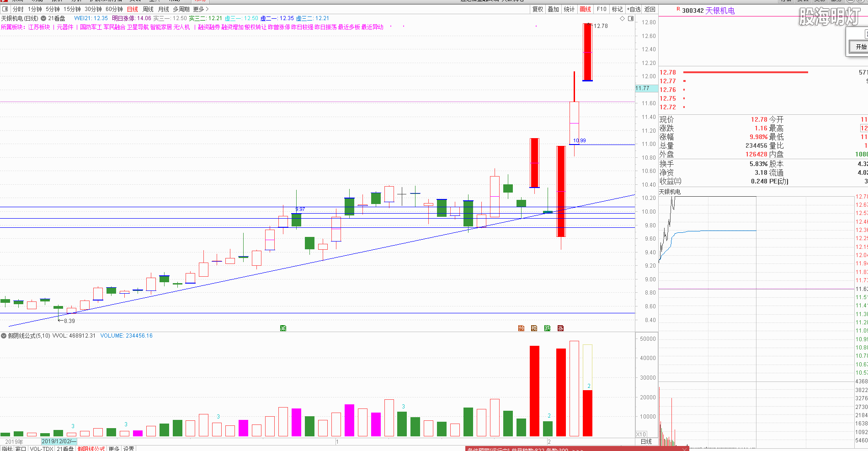Screen dimensions: 868x451
Task: Click the 标记 mark button
Action: coord(618,9)
